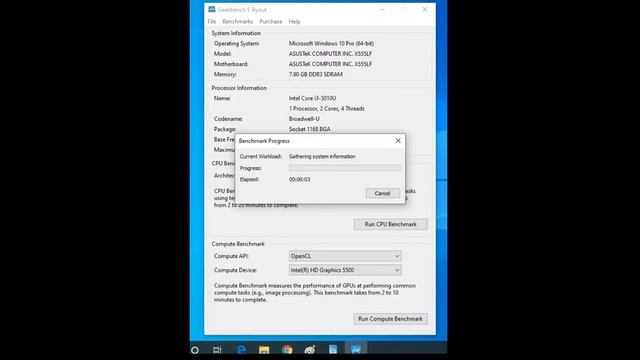Click '1 Processor, 2 Cores, 4 Threads' text
This screenshot has height=360, width=640.
point(327,109)
